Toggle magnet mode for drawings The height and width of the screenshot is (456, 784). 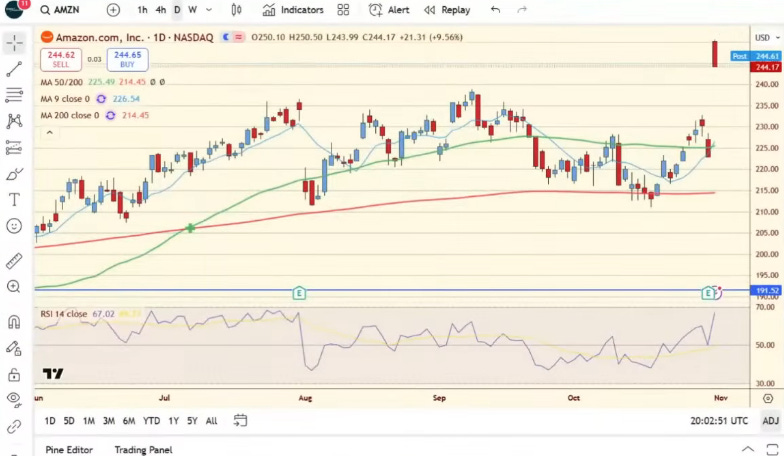coord(14,322)
